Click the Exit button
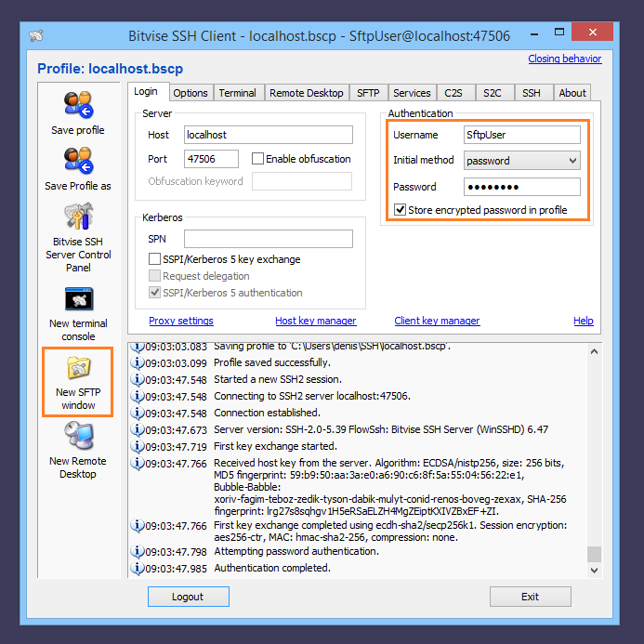Viewport: 644px width, 644px height. point(531,597)
